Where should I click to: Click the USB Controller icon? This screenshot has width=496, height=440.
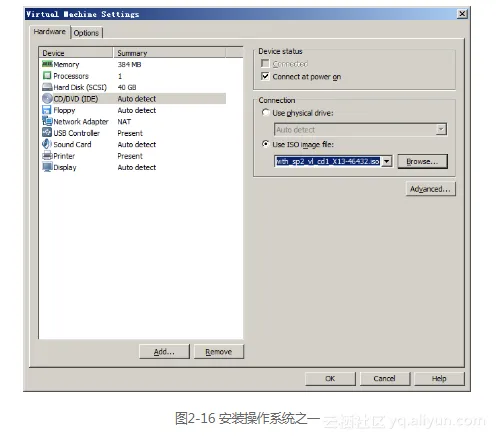47,133
